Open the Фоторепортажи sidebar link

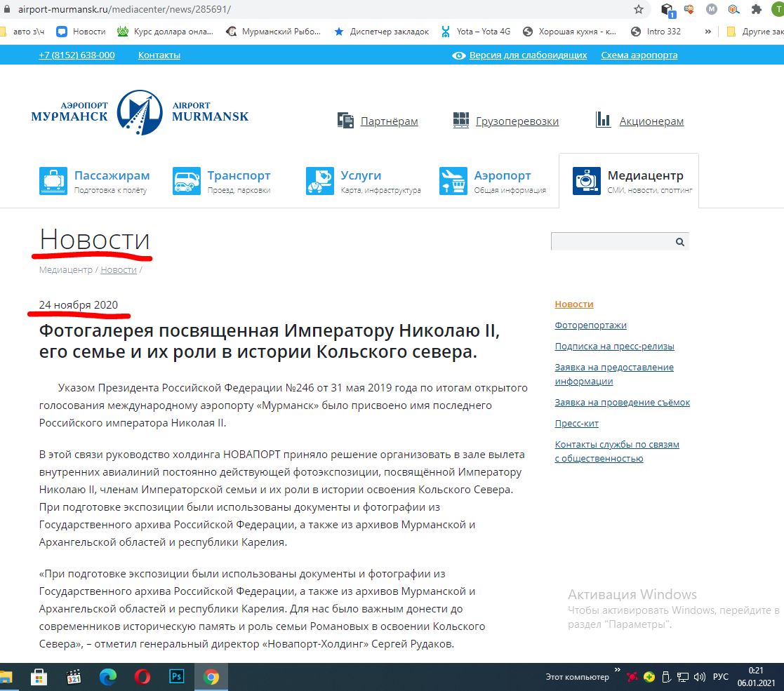coord(590,325)
